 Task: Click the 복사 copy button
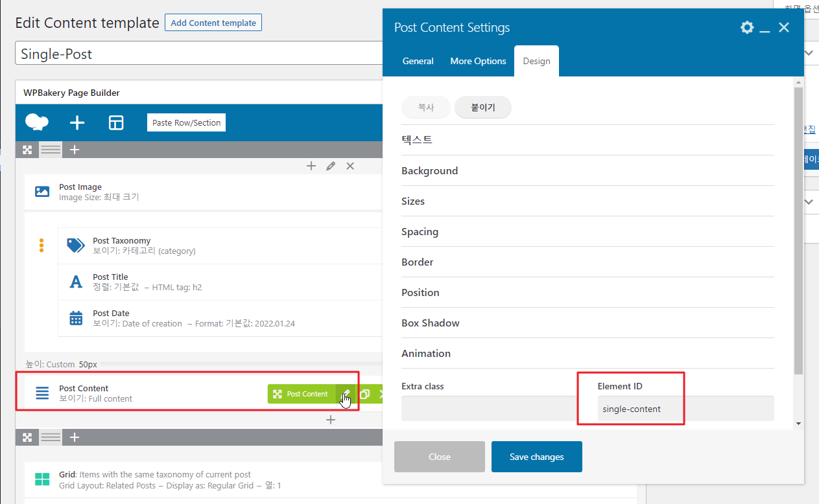pos(426,108)
